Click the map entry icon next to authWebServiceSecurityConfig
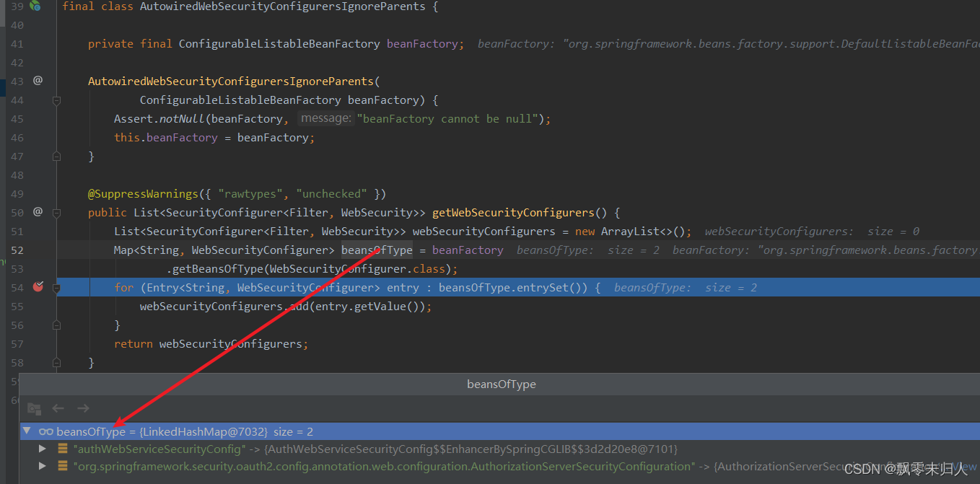The image size is (980, 484). click(x=61, y=448)
